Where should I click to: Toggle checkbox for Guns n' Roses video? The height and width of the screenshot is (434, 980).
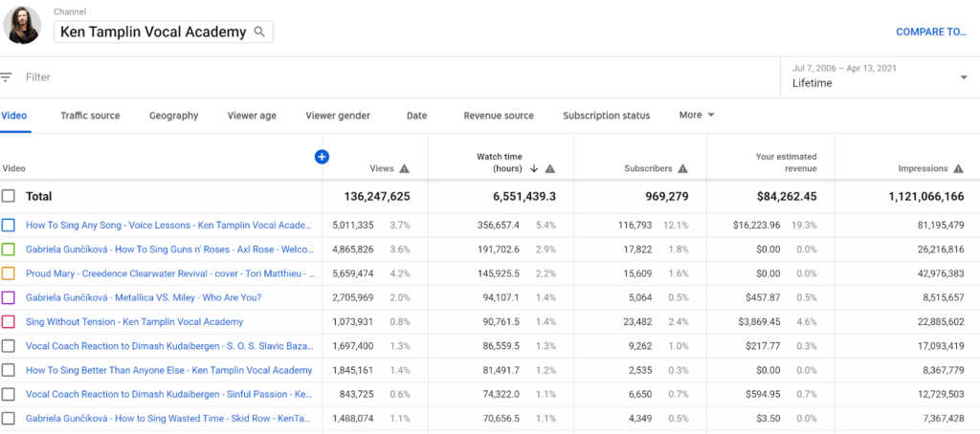point(8,250)
